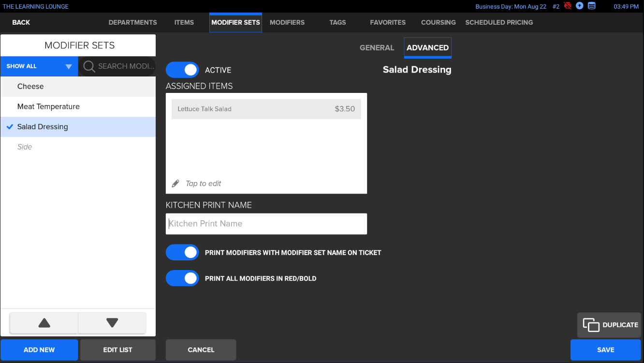Click the Duplicate overlapping-squares icon
The height and width of the screenshot is (363, 644).
tap(591, 325)
